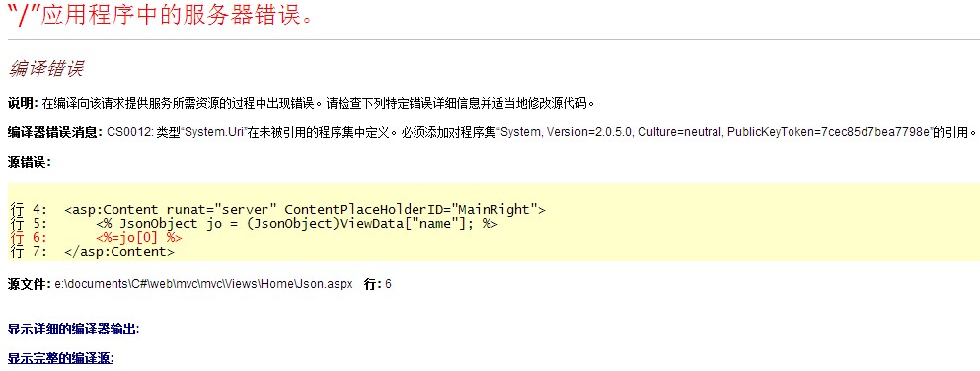
Task: Expand the 显示详细的编译器输出 link
Action: (x=73, y=329)
